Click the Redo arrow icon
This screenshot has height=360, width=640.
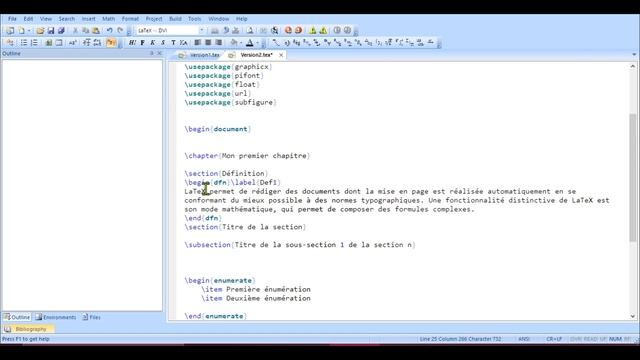[120, 31]
